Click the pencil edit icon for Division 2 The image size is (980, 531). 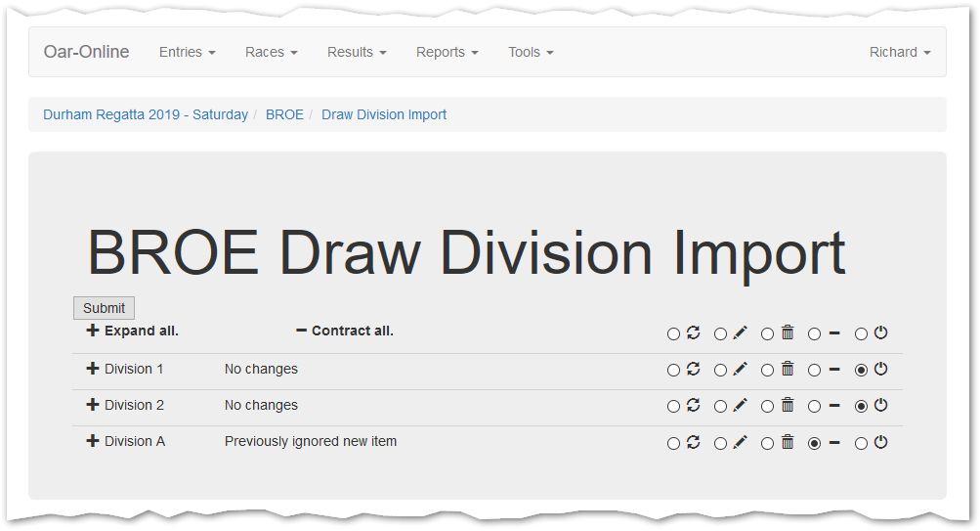pyautogui.click(x=740, y=405)
